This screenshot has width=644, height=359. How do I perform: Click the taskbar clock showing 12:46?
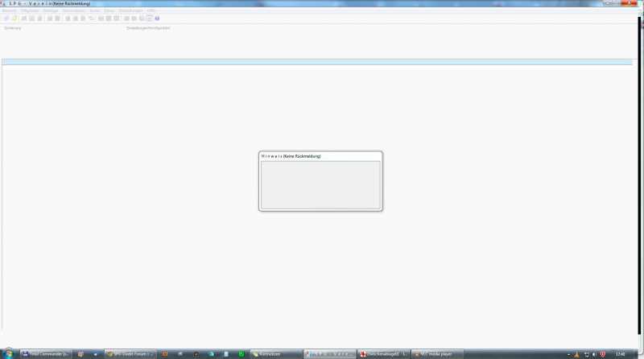(x=620, y=354)
